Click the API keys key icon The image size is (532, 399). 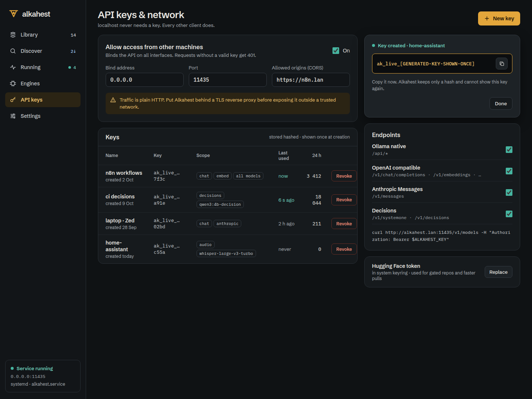13,100
